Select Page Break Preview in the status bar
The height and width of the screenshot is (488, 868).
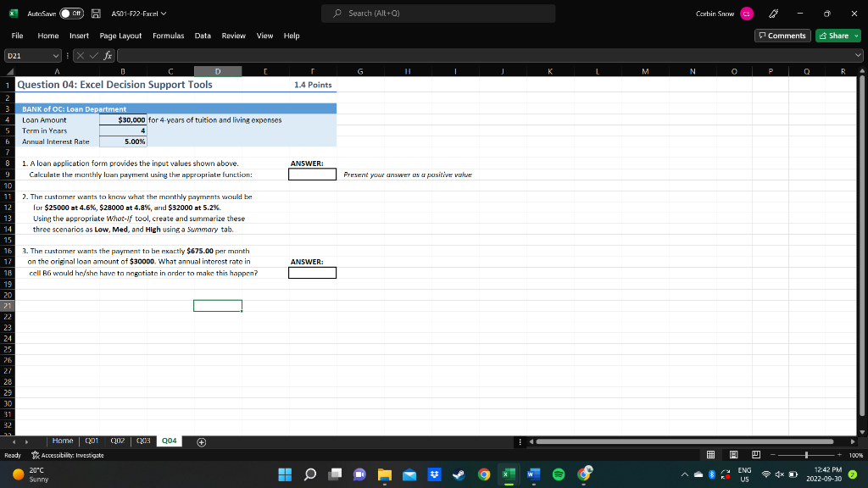[x=756, y=455]
